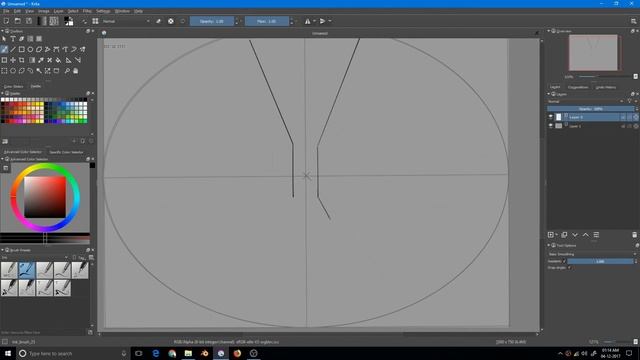Open a file from toolbar
The height and width of the screenshot is (360, 640).
click(x=18, y=21)
